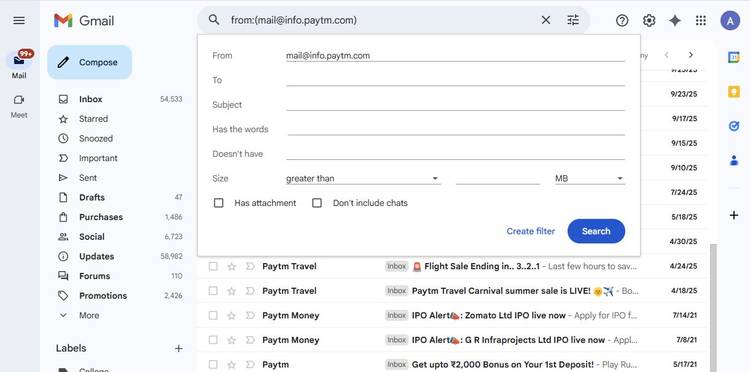This screenshot has height=372, width=750.
Task: Open the Gemini sparkle icon
Action: 675,20
